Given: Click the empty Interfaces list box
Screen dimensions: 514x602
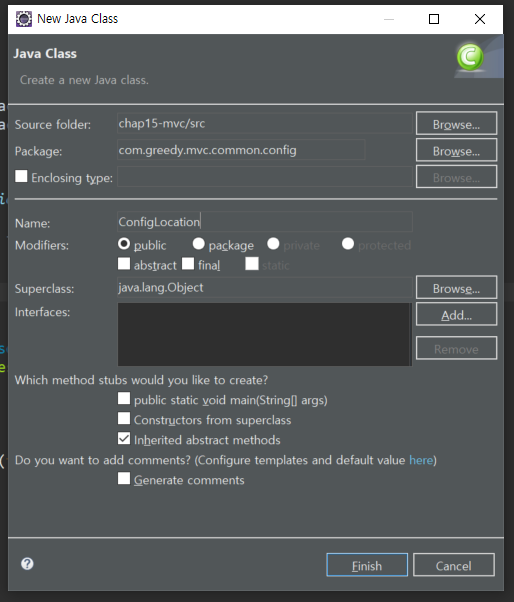Looking at the screenshot, I should [x=265, y=334].
